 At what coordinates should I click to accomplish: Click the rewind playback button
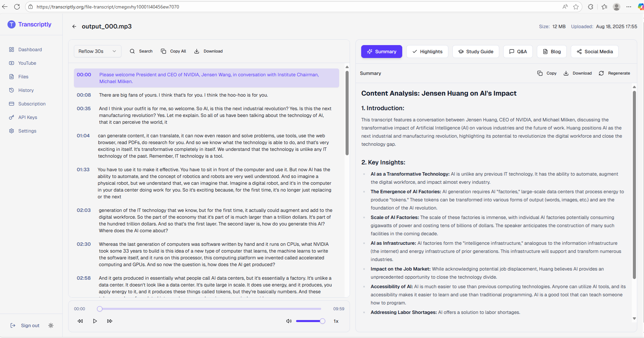coord(80,321)
